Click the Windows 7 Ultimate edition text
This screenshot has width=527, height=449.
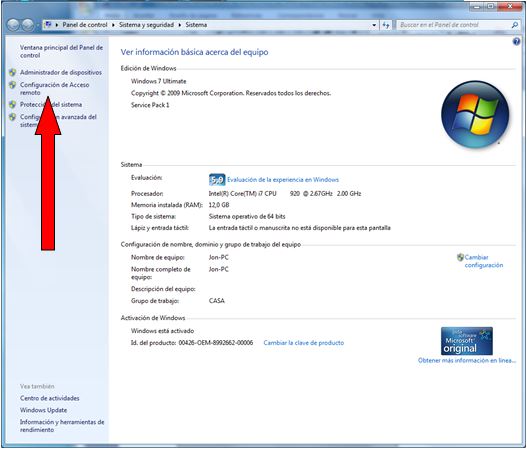point(158,81)
